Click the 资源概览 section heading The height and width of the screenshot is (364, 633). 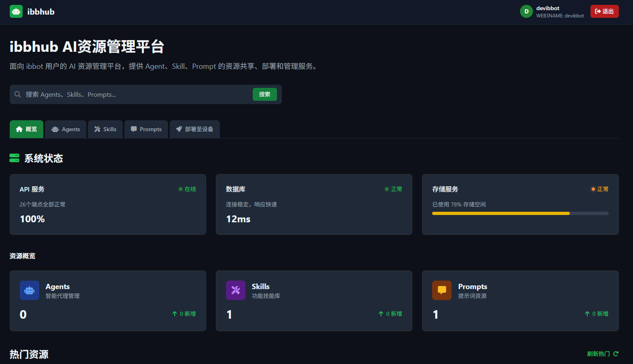click(23, 256)
